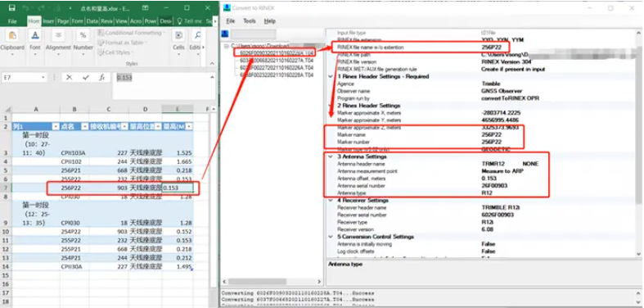Image resolution: width=644 pixels, height=308 pixels.
Task: Click Excel column C header
Action: [x=109, y=110]
